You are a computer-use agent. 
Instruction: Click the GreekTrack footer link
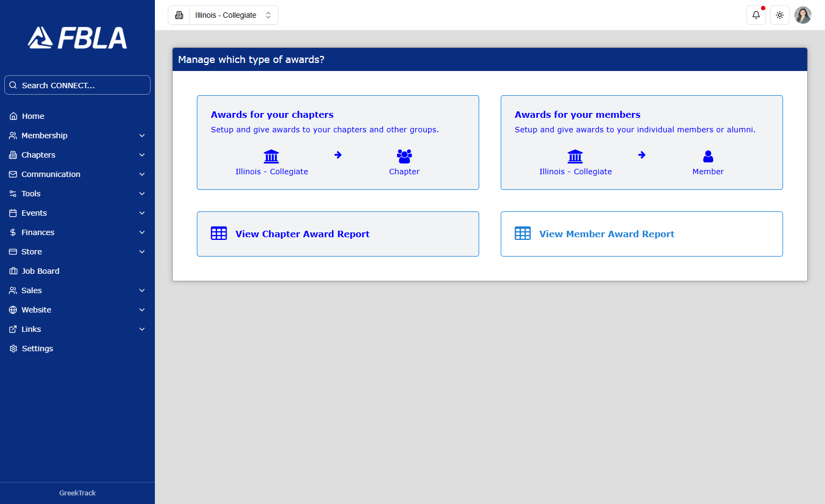(x=77, y=493)
